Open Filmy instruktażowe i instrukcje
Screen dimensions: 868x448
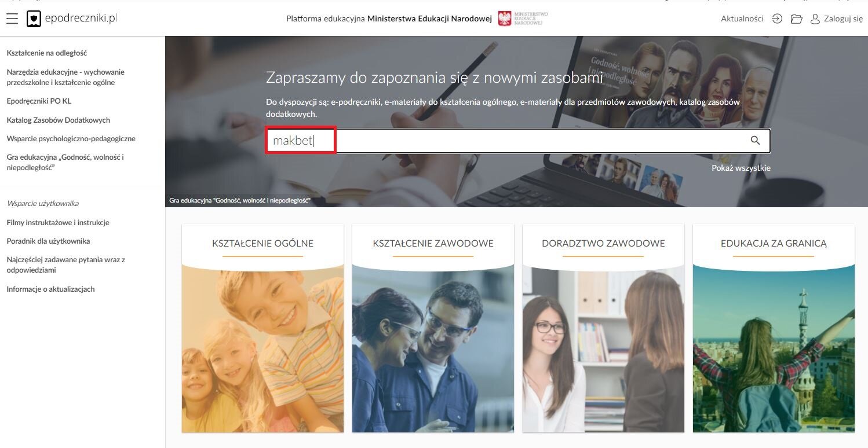point(58,222)
